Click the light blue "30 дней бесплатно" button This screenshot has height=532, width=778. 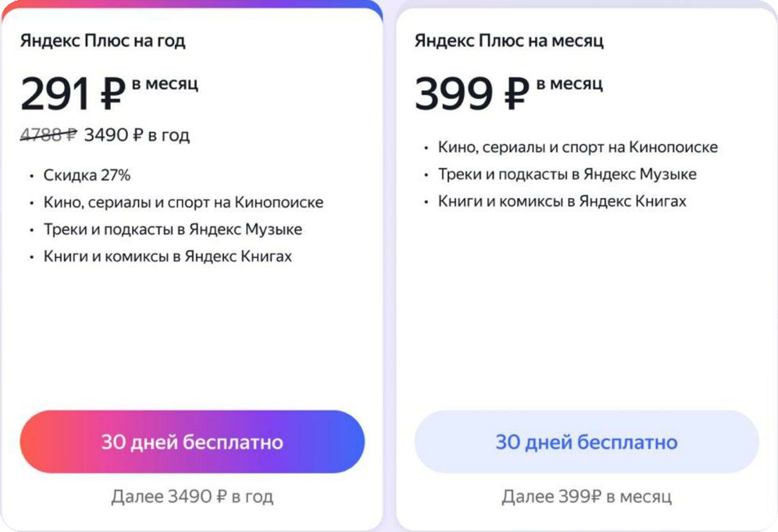tap(586, 442)
